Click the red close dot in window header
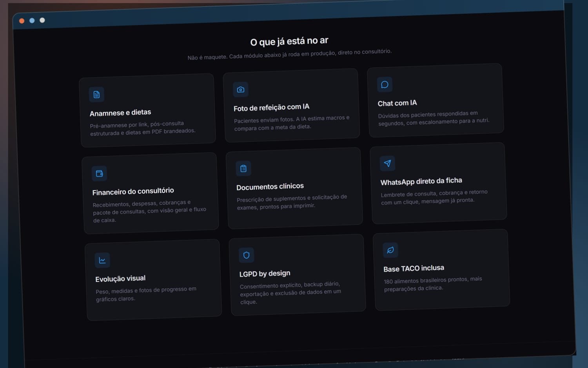 (x=22, y=21)
